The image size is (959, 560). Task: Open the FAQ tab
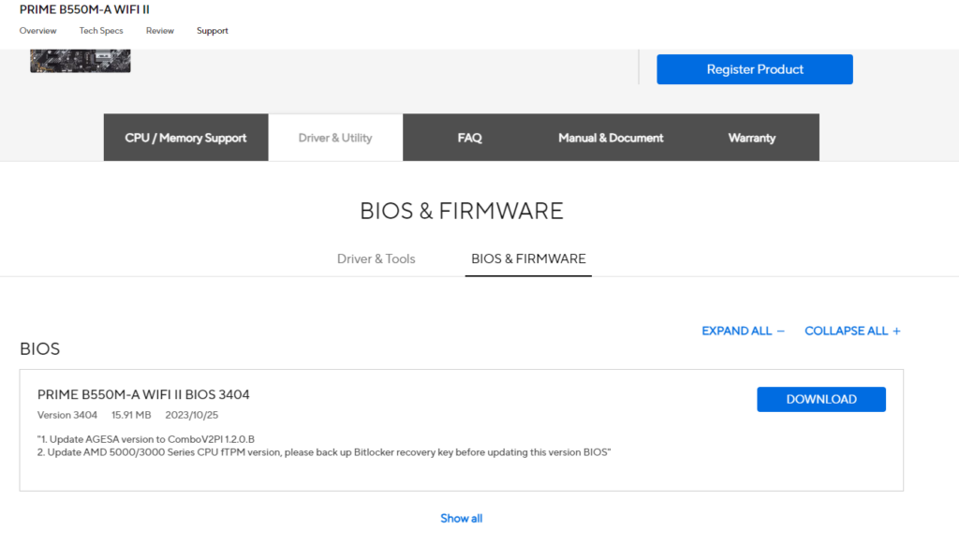coord(469,137)
